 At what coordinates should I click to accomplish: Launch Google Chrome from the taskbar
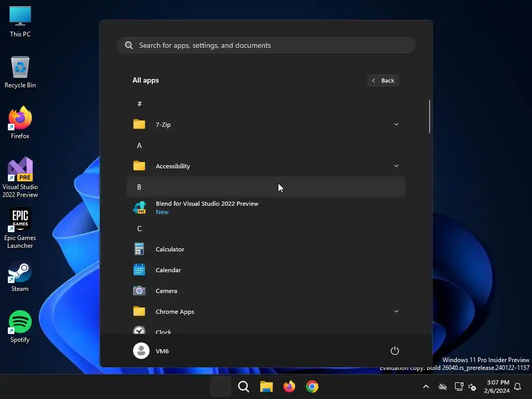pos(312,387)
